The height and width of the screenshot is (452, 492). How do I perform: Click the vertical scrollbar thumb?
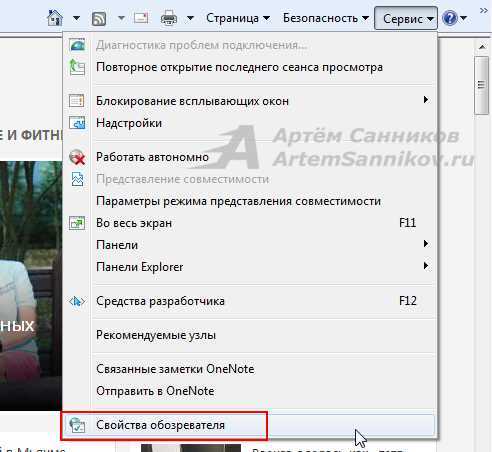tap(481, 86)
